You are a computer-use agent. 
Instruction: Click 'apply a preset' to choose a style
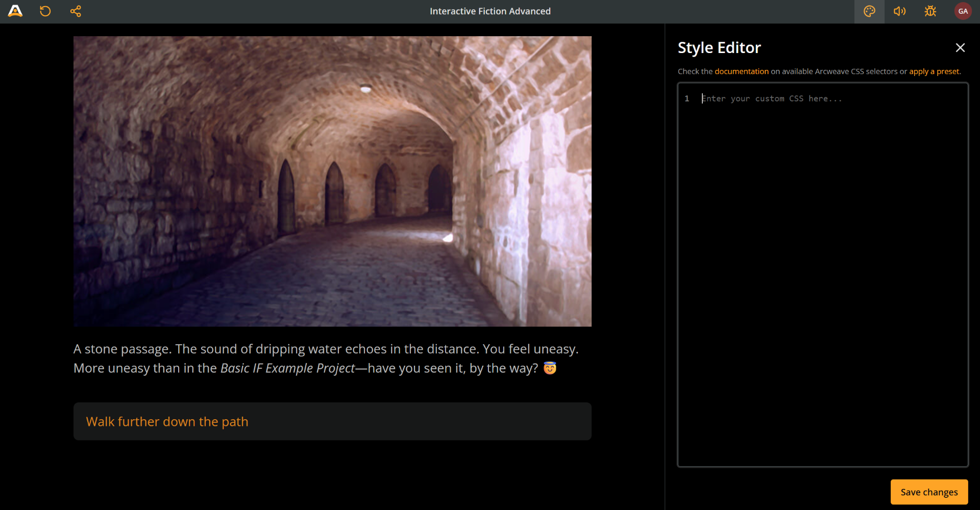point(934,71)
